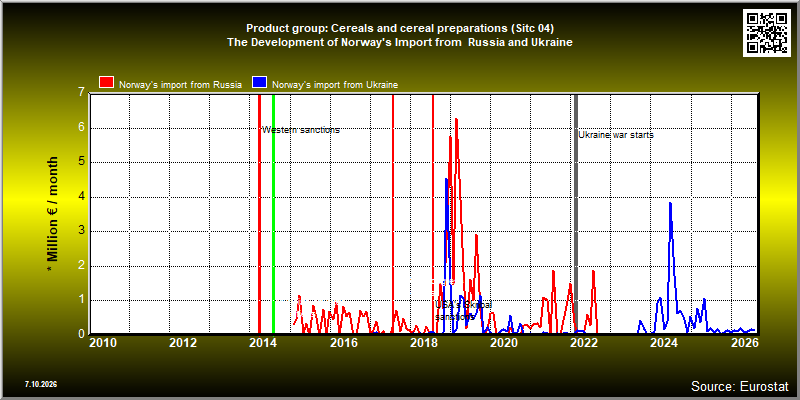Click the red Russia legend swatch
The width and height of the screenshot is (800, 400).
[x=107, y=83]
